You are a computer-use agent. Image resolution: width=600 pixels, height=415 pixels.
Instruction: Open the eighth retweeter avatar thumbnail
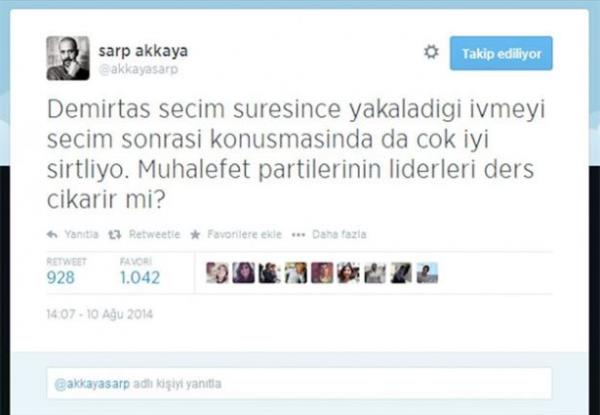pos(401,273)
